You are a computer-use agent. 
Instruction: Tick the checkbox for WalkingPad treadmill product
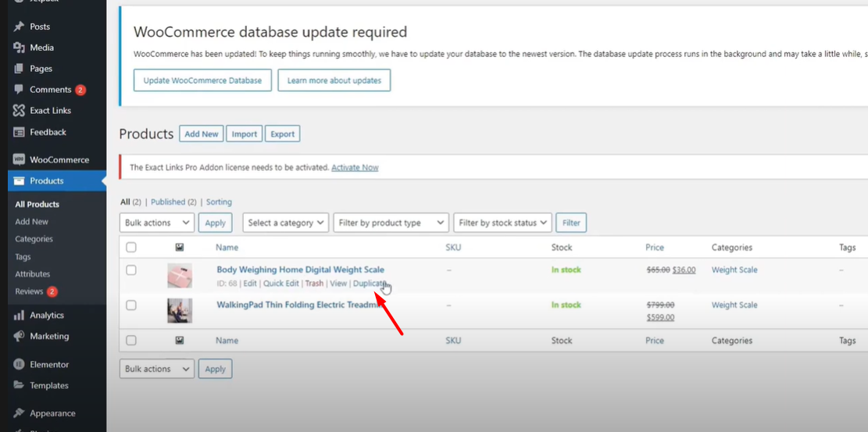pyautogui.click(x=131, y=305)
